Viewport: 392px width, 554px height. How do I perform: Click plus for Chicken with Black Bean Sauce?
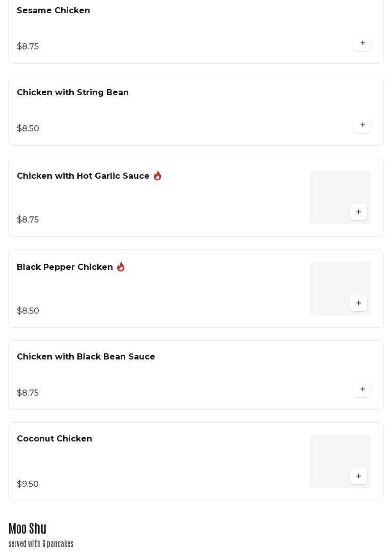pos(362,389)
